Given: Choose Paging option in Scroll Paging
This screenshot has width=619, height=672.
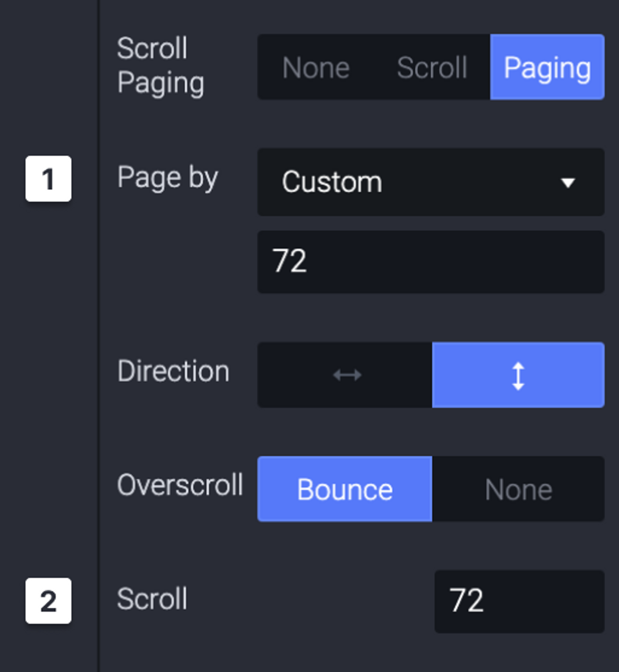Looking at the screenshot, I should (x=547, y=67).
